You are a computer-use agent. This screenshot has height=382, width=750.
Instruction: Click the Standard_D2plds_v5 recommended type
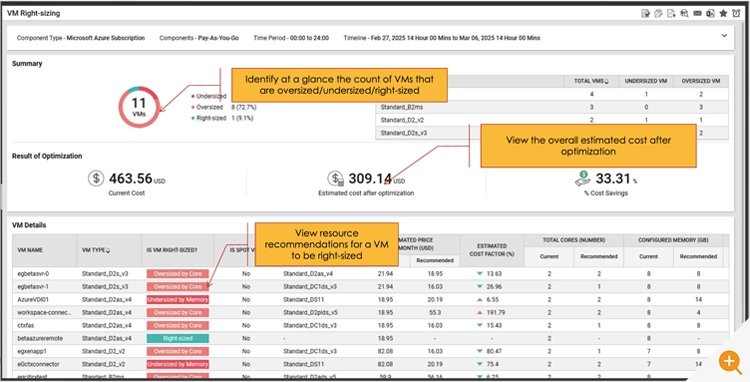pos(310,313)
